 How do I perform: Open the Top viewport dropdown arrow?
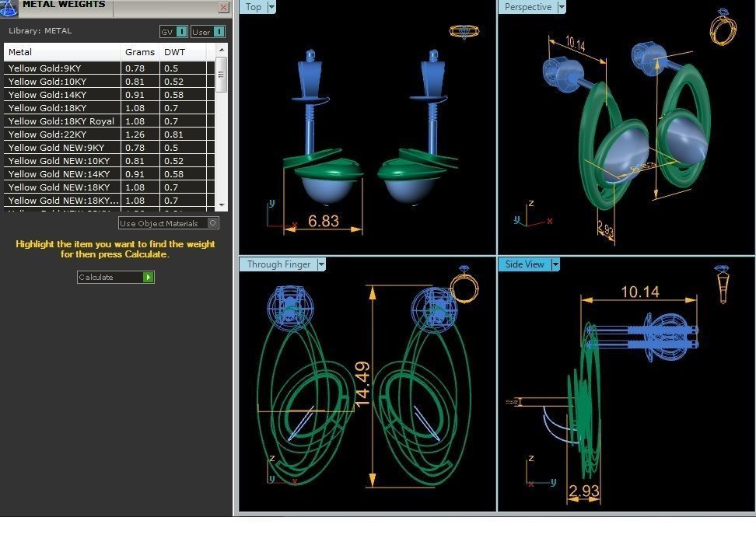click(271, 7)
